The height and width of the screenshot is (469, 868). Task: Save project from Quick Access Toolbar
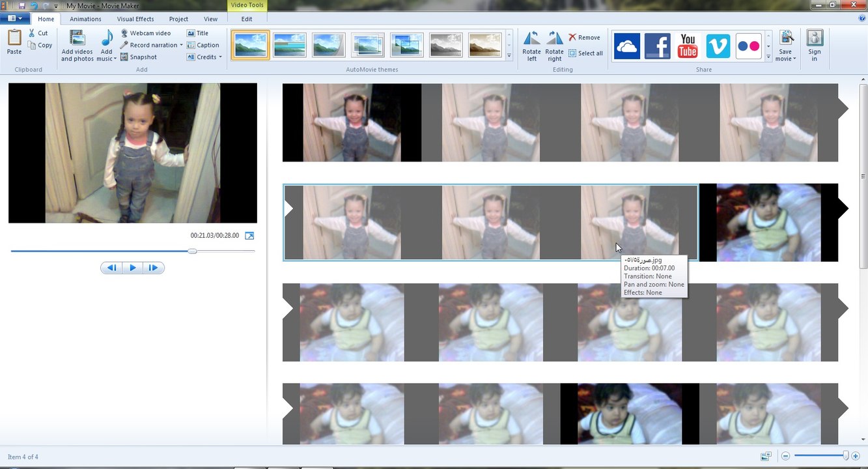pos(21,5)
